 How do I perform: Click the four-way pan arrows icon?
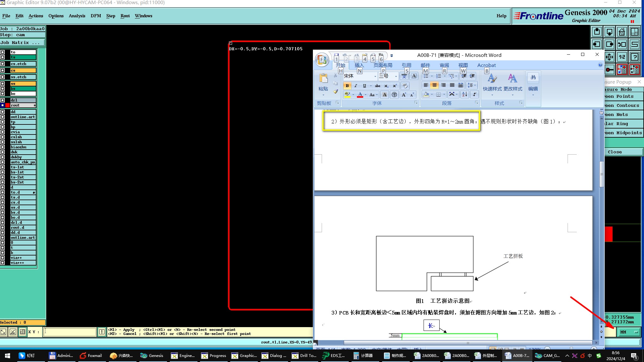(x=609, y=57)
